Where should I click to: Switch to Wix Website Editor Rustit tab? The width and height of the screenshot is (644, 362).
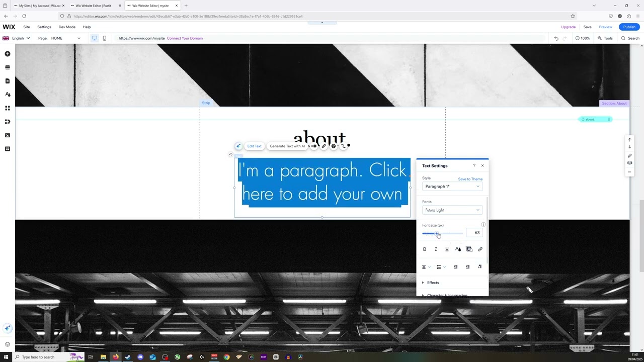(x=96, y=6)
